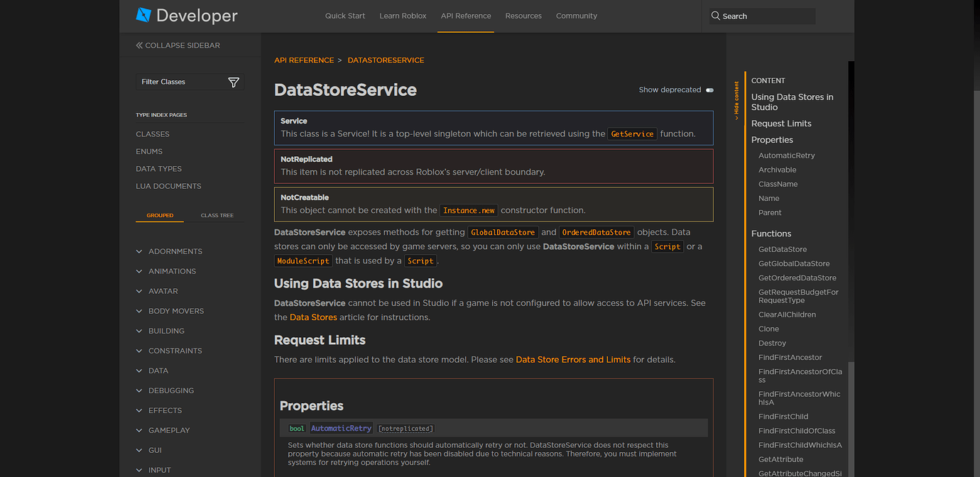The height and width of the screenshot is (477, 980).
Task: Collapse the sidebar with the double-chevron icon
Action: [x=139, y=45]
